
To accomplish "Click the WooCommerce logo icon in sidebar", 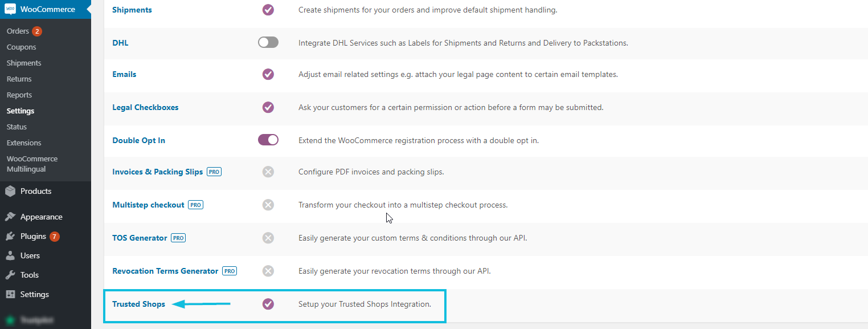I will point(10,9).
